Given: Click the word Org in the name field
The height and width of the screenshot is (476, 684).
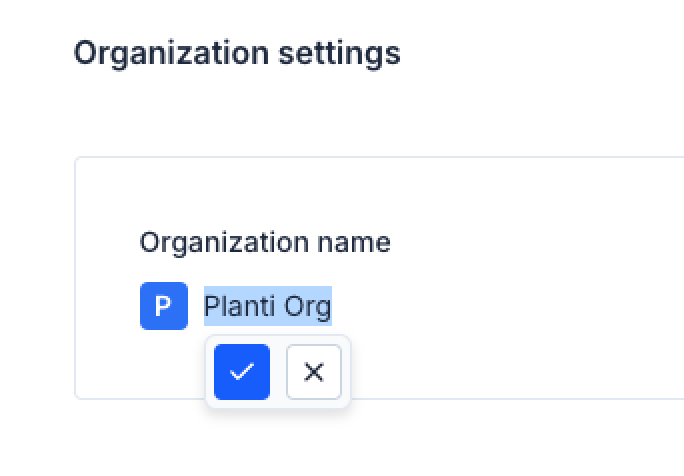Looking at the screenshot, I should [x=308, y=306].
